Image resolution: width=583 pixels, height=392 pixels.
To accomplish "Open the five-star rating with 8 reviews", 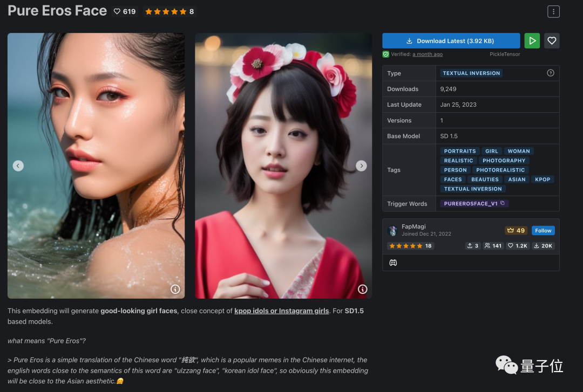I will (x=170, y=11).
